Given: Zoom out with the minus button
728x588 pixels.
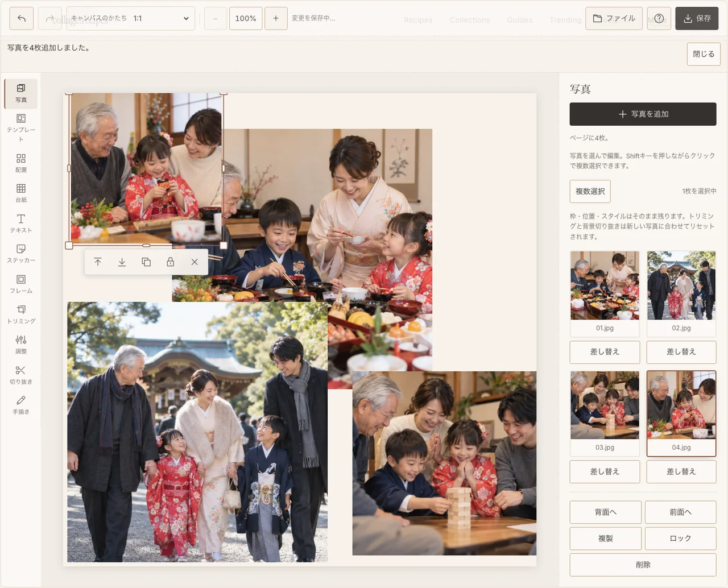Looking at the screenshot, I should coord(215,18).
